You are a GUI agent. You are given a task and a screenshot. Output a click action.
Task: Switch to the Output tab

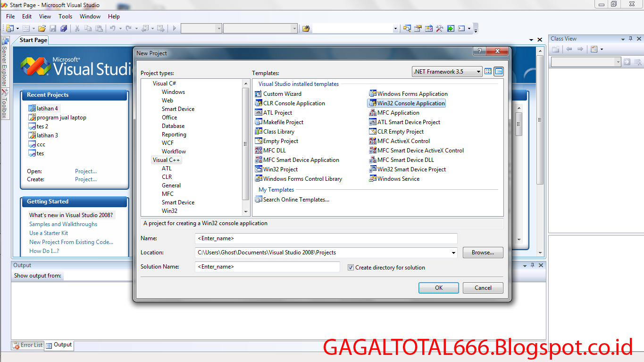(59, 345)
